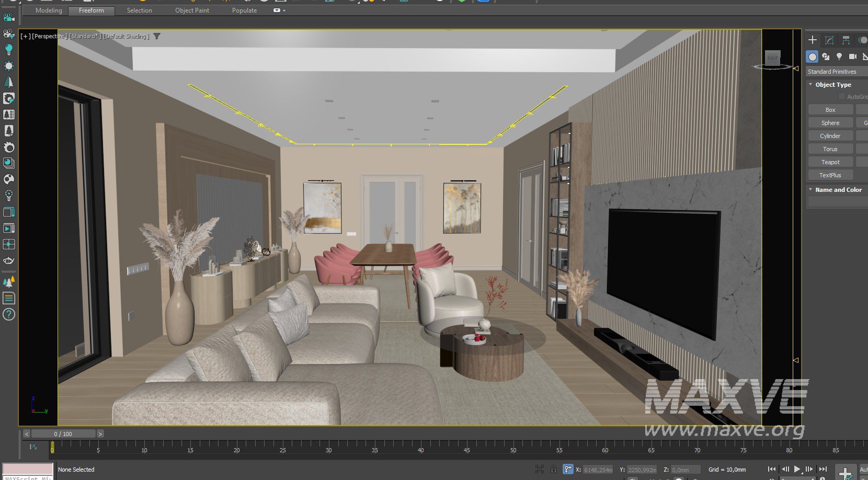Select the Lights category lightbulb icon

tap(839, 56)
